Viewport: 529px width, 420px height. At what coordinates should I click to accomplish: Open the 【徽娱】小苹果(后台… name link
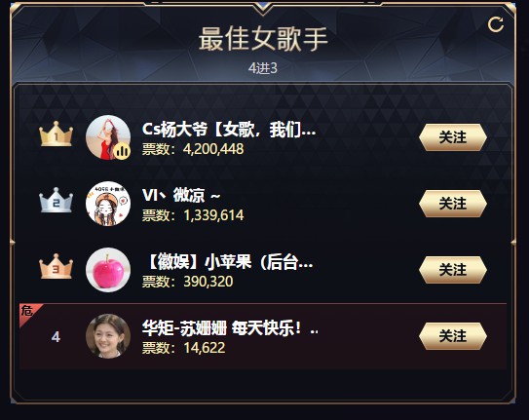(x=228, y=262)
